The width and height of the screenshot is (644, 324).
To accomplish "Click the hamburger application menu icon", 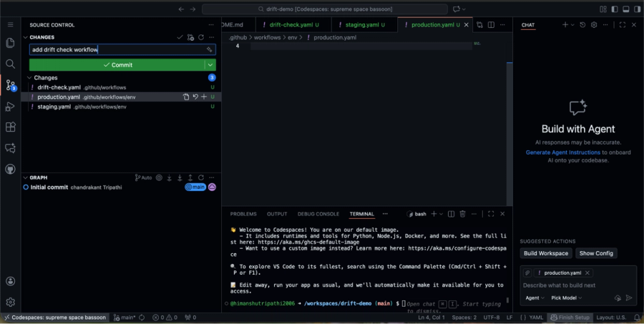I will tap(10, 25).
